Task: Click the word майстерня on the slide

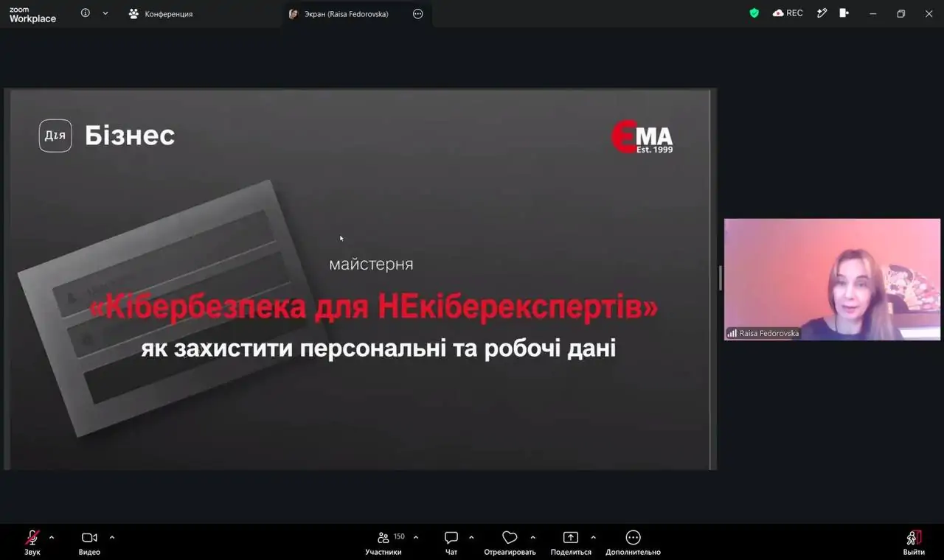Action: [x=371, y=264]
